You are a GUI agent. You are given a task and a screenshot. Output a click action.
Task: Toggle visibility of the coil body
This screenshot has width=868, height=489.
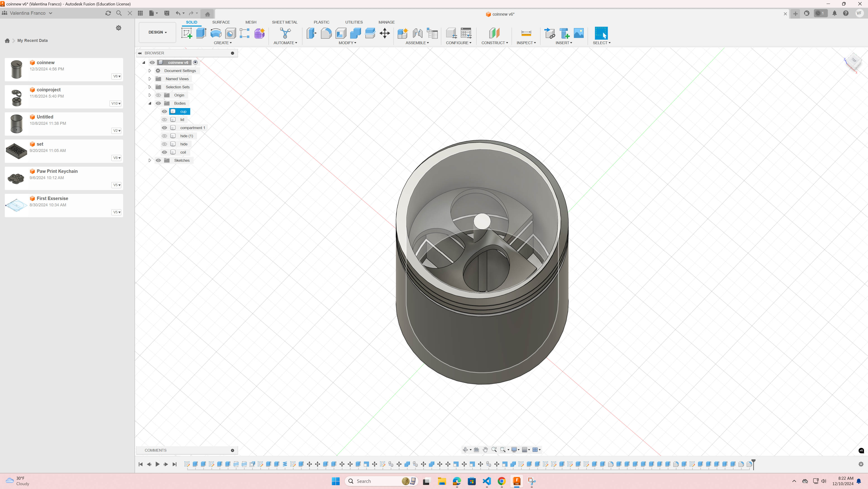[165, 152]
